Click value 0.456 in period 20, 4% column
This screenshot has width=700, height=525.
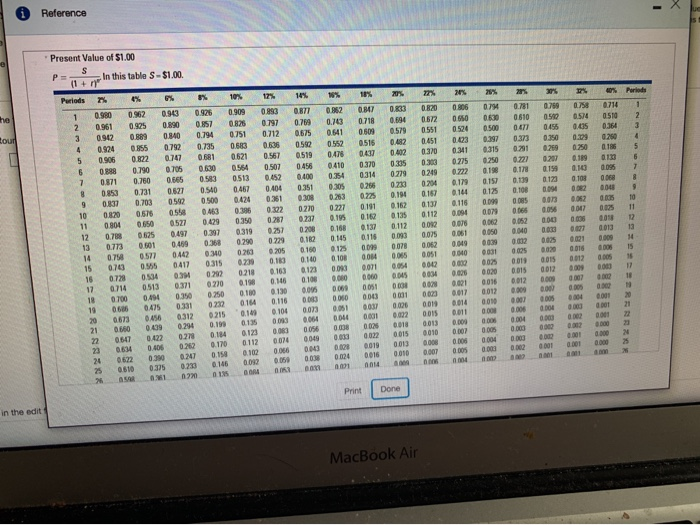[153, 318]
